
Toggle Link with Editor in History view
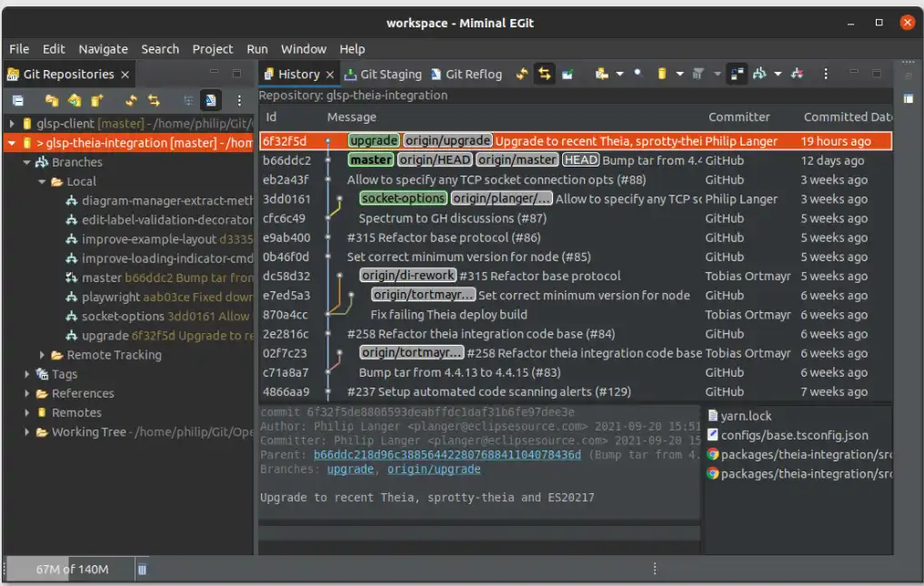point(545,74)
